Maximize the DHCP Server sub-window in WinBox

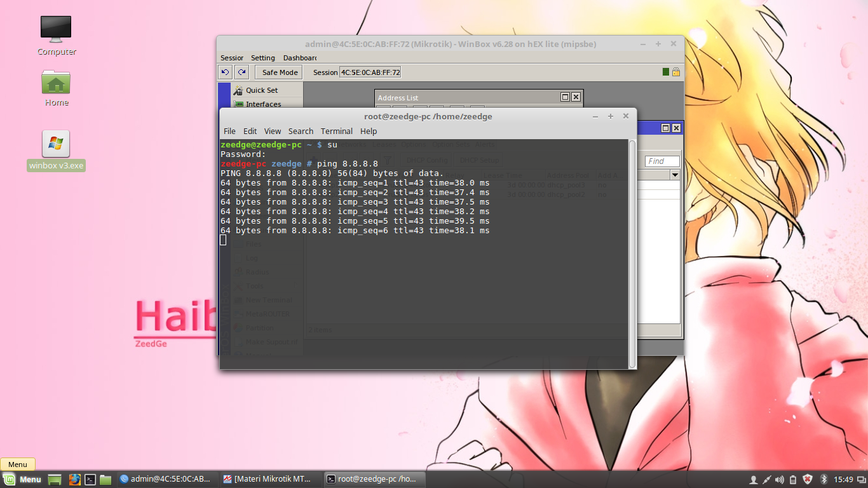pos(666,128)
